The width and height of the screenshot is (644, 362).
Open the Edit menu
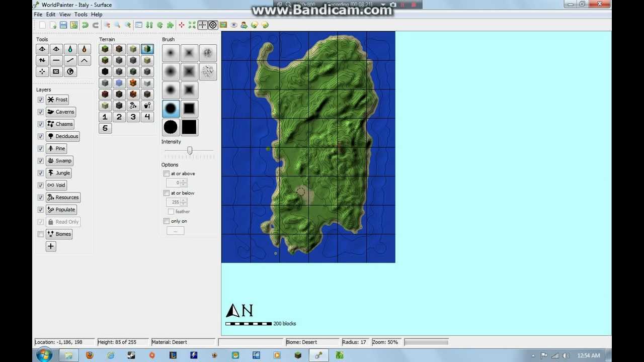[x=51, y=15]
